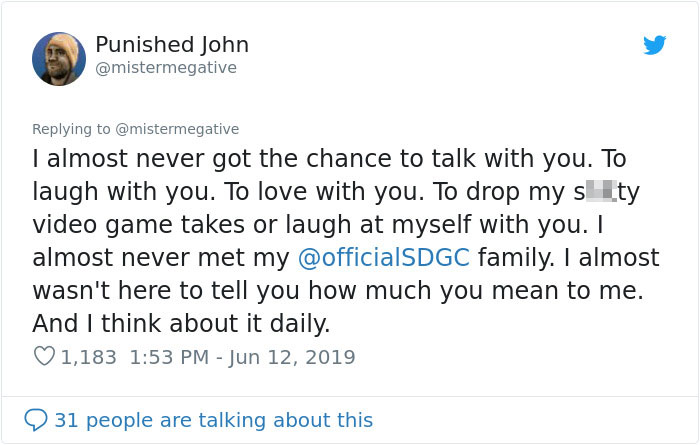This screenshot has width=700, height=445.
Task: Open Punished John's profile avatar
Action: tap(58, 58)
